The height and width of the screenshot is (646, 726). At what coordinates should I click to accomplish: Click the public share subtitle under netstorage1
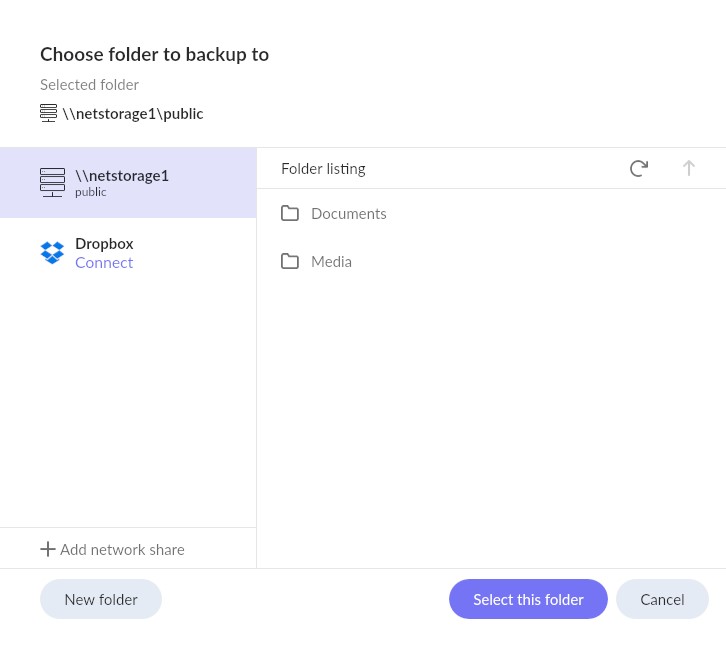[x=91, y=192]
